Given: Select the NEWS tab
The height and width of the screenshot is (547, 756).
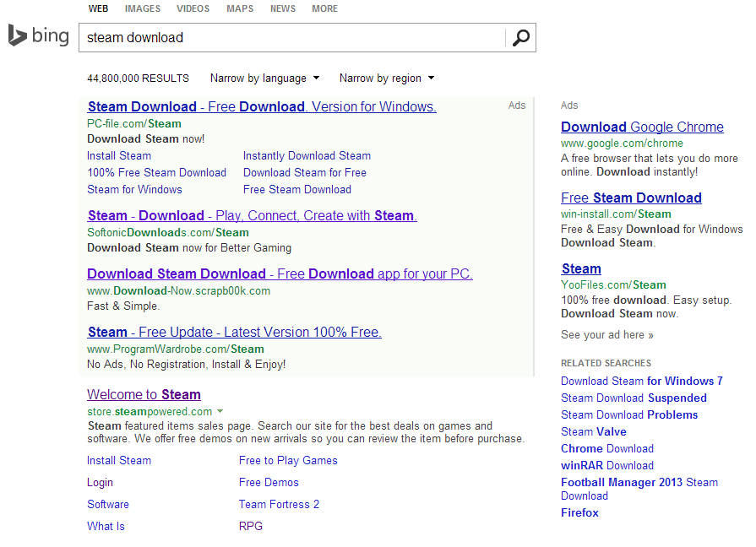Looking at the screenshot, I should (x=283, y=8).
